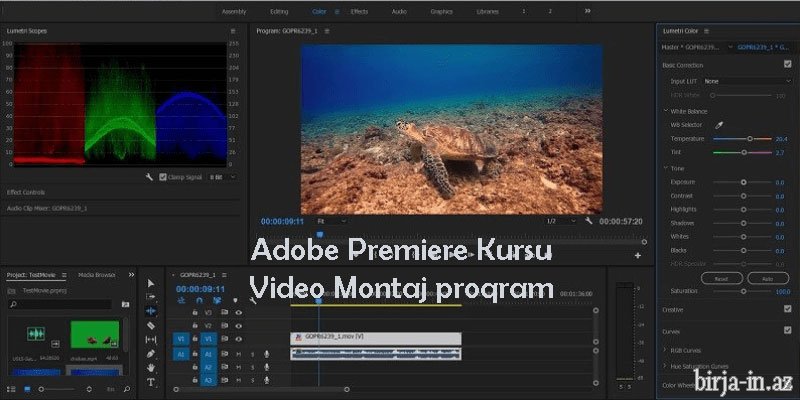Toggle insert sequences as nests
Image resolution: width=800 pixels, height=400 pixels.
pyautogui.click(x=181, y=301)
